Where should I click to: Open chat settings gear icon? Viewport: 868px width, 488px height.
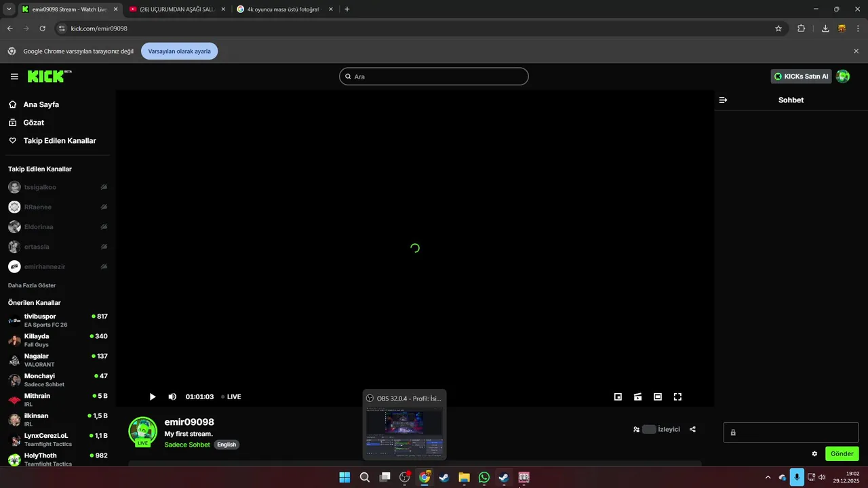(814, 453)
